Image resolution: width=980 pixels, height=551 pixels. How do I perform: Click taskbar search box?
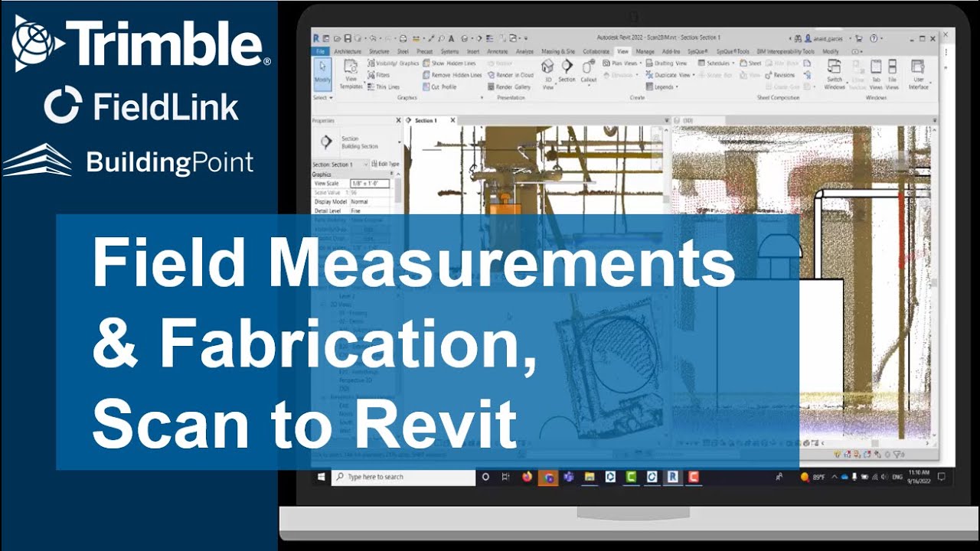pos(403,477)
